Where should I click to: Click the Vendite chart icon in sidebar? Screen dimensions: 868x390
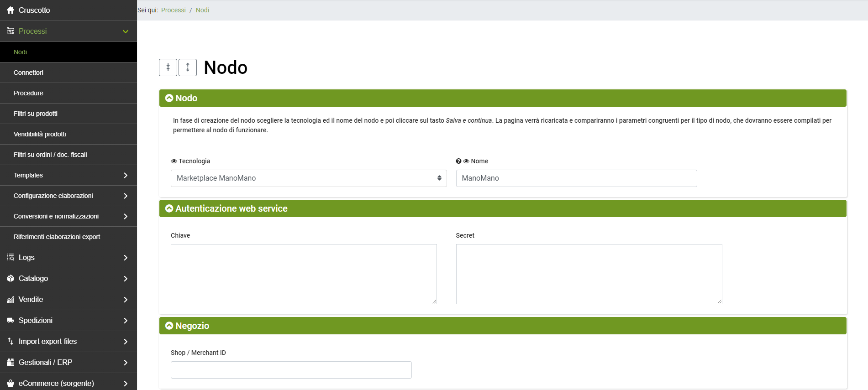click(11, 300)
